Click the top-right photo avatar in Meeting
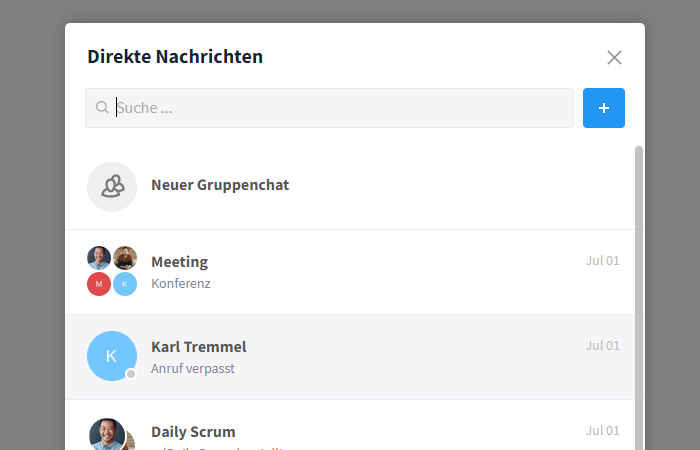The width and height of the screenshot is (700, 450). pos(125,258)
